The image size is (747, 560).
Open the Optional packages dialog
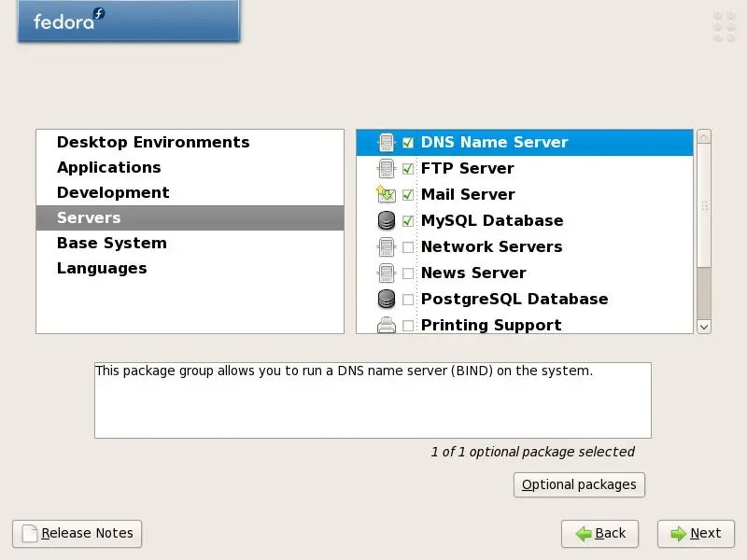[x=579, y=484]
